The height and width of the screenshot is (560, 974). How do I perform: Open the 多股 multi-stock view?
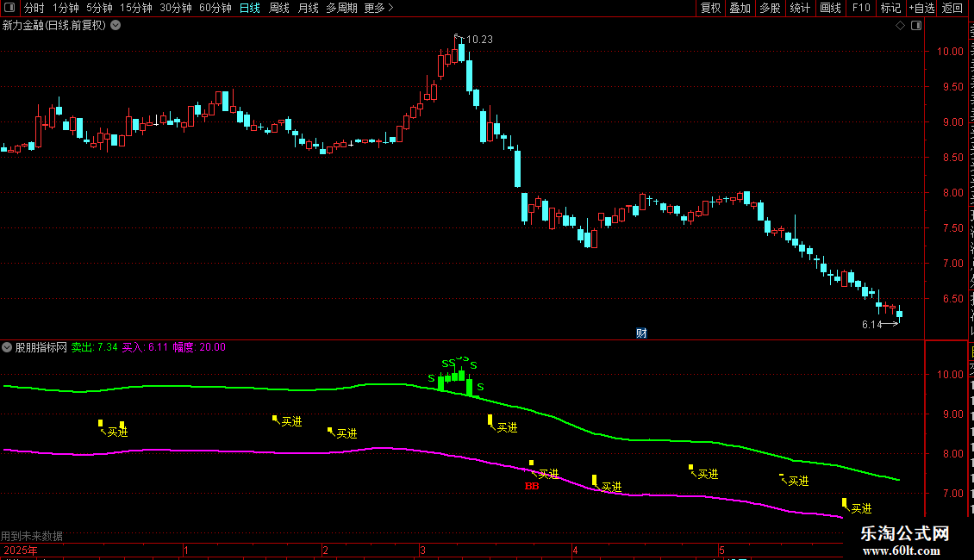tap(770, 8)
